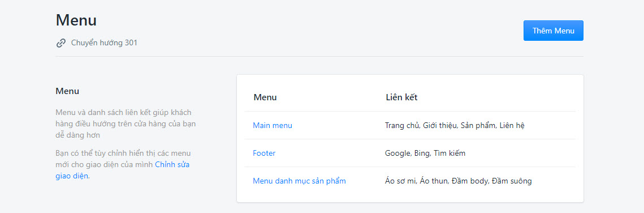Click the large Menu page title
Image resolution: width=644 pixels, height=213 pixels.
pos(76,20)
